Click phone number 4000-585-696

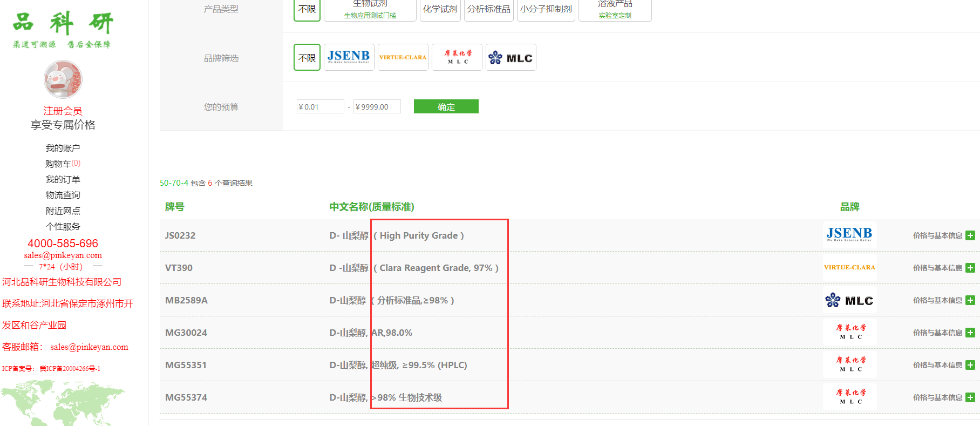pos(63,244)
